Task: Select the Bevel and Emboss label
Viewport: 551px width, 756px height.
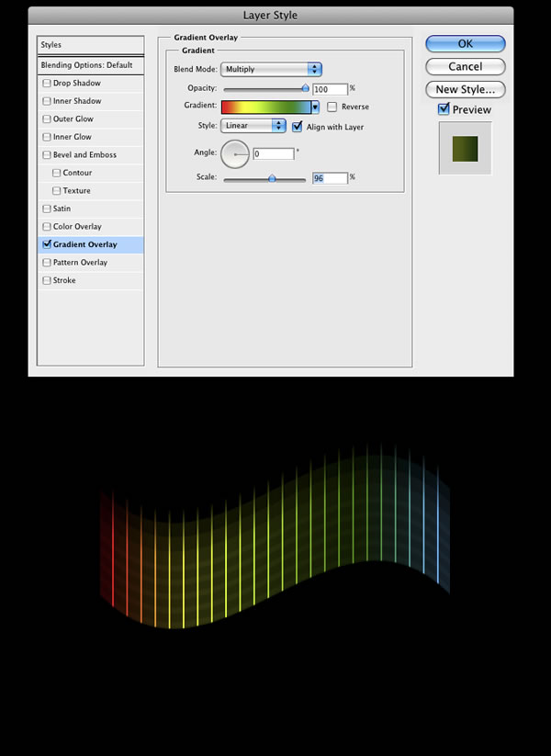Action: (x=84, y=154)
